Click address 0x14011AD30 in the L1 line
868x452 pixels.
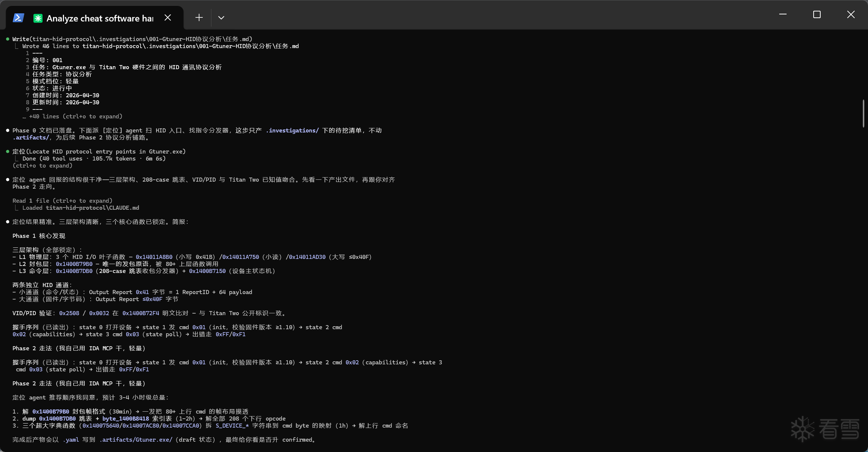307,257
